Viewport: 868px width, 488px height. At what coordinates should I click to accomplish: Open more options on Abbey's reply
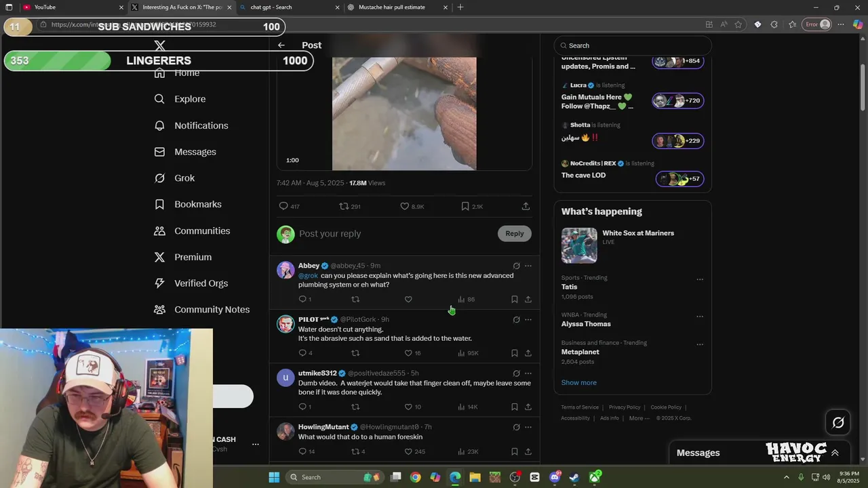pos(528,266)
